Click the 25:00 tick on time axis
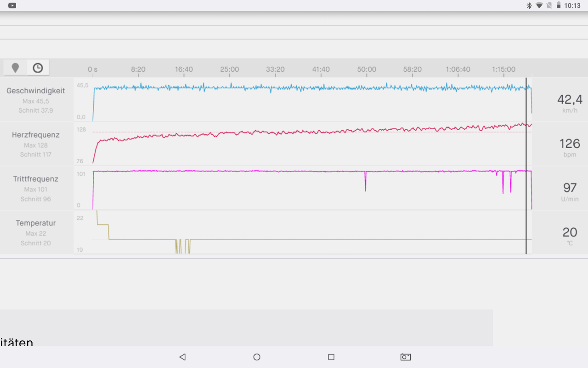Screen dimensions: 588x368 click(229, 69)
